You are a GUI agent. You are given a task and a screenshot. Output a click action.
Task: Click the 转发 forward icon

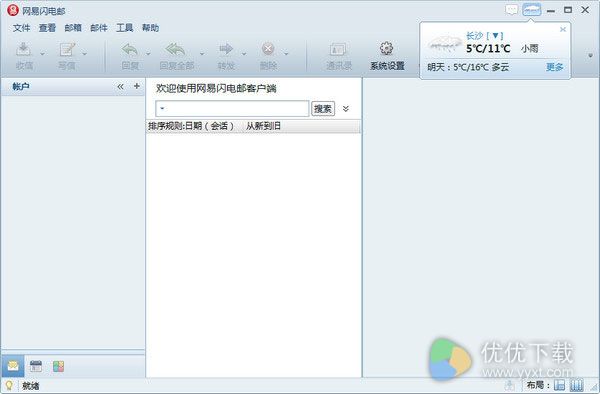(226, 49)
